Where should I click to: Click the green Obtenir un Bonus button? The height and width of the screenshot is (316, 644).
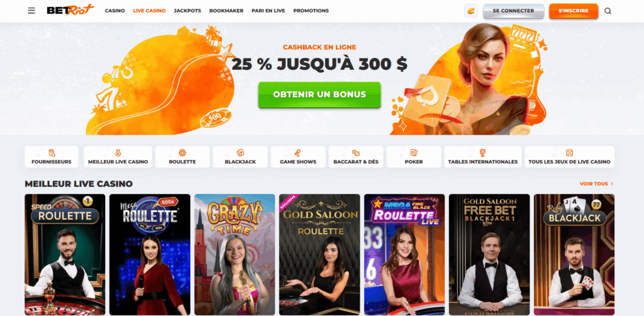[x=319, y=94]
